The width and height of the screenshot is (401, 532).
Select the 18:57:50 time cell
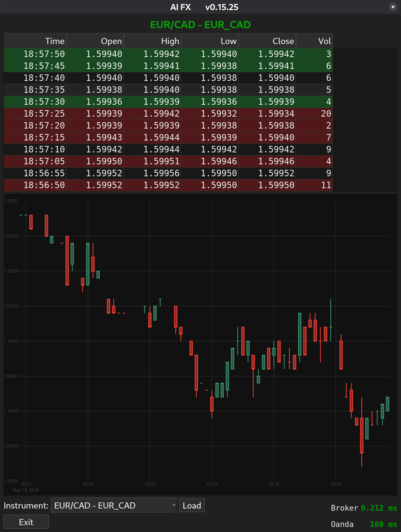tap(35, 54)
